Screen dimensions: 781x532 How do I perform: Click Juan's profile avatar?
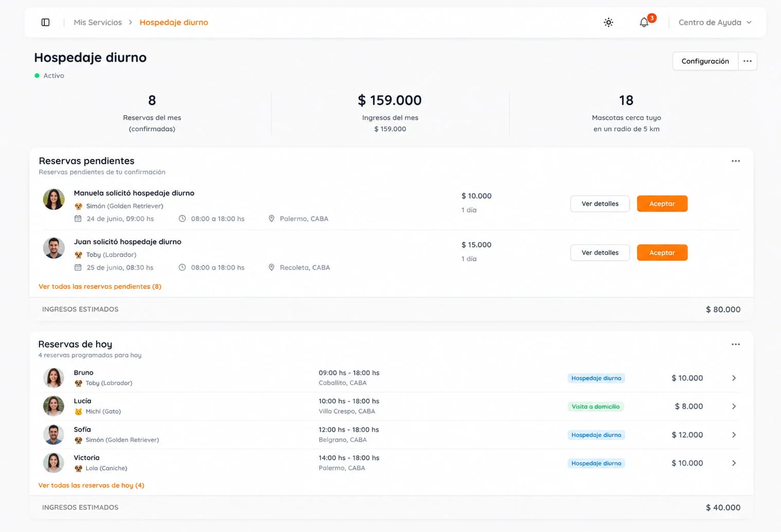pyautogui.click(x=54, y=248)
